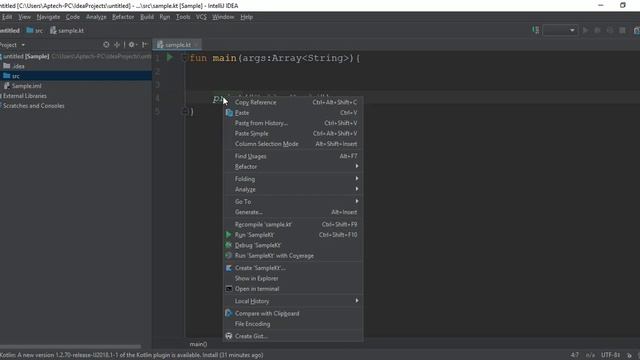
Task: Click the Debug 'SampleKt' bug icon
Action: point(229,245)
